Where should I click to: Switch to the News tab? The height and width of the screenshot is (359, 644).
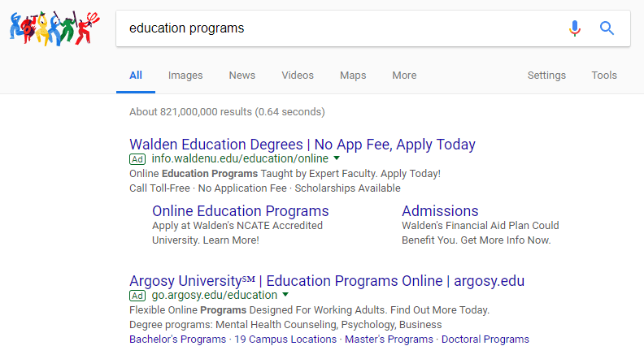click(x=242, y=76)
